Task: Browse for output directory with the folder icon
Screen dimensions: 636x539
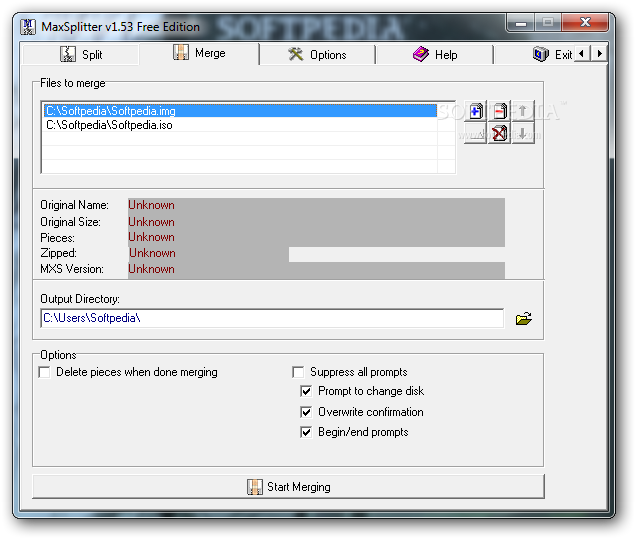Action: [x=524, y=319]
